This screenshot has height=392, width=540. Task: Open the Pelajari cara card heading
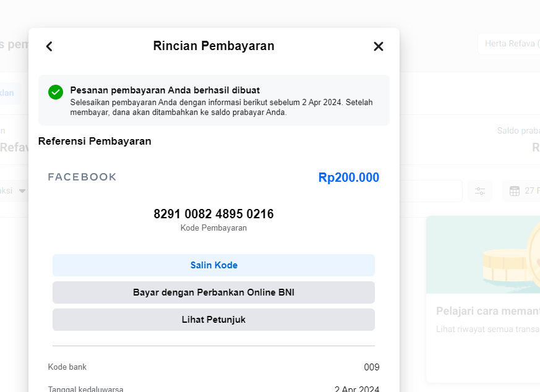487,311
